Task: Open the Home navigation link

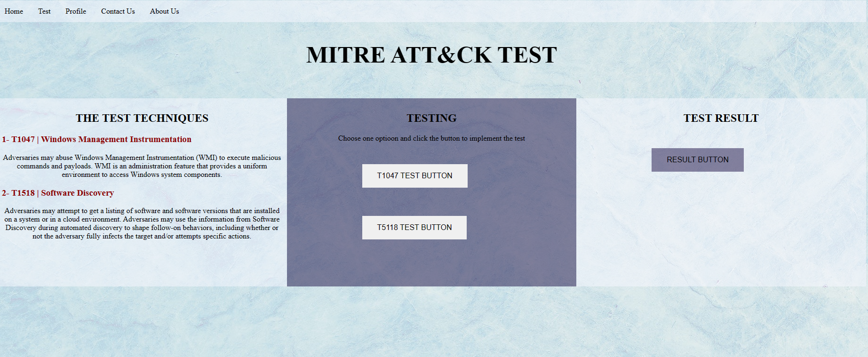Action: pyautogui.click(x=14, y=11)
